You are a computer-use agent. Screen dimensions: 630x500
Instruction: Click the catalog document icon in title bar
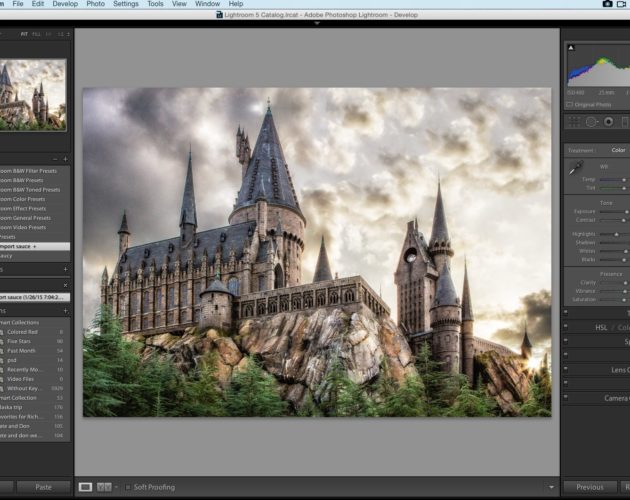pos(219,15)
